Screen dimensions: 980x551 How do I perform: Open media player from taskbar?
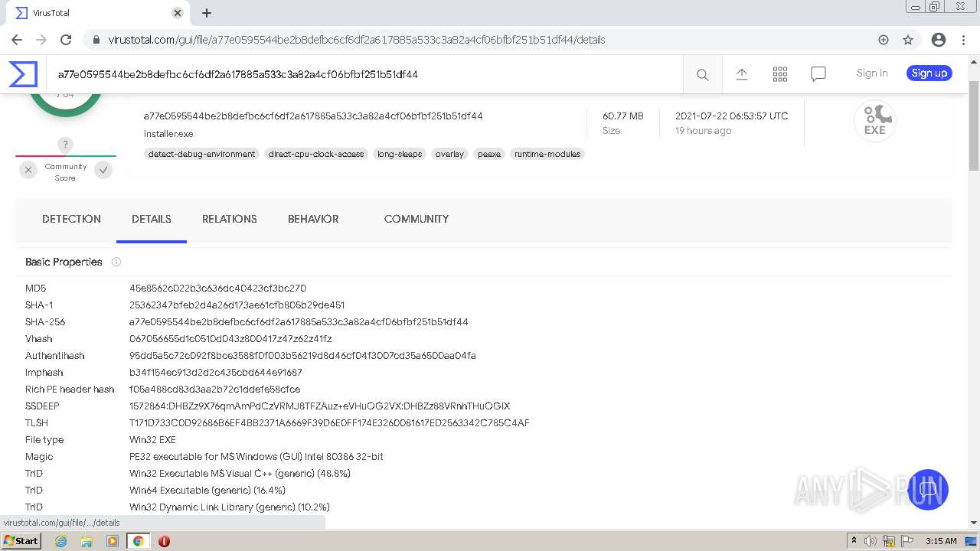[113, 541]
